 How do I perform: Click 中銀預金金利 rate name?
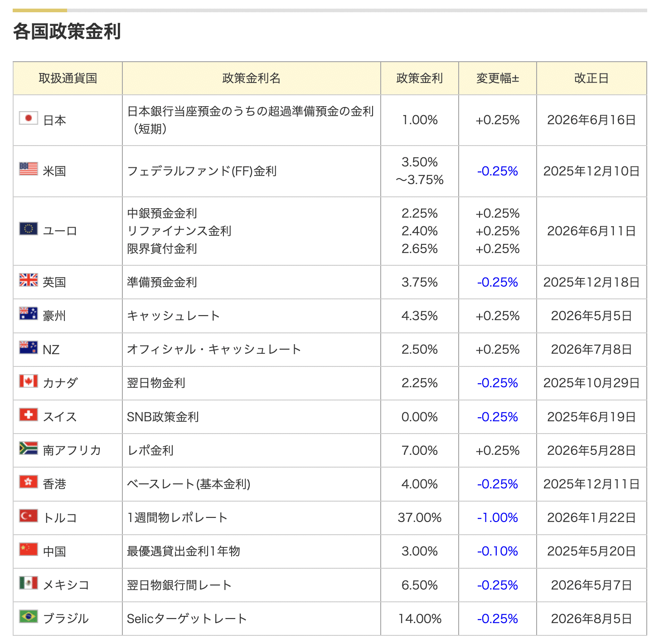coord(162,213)
